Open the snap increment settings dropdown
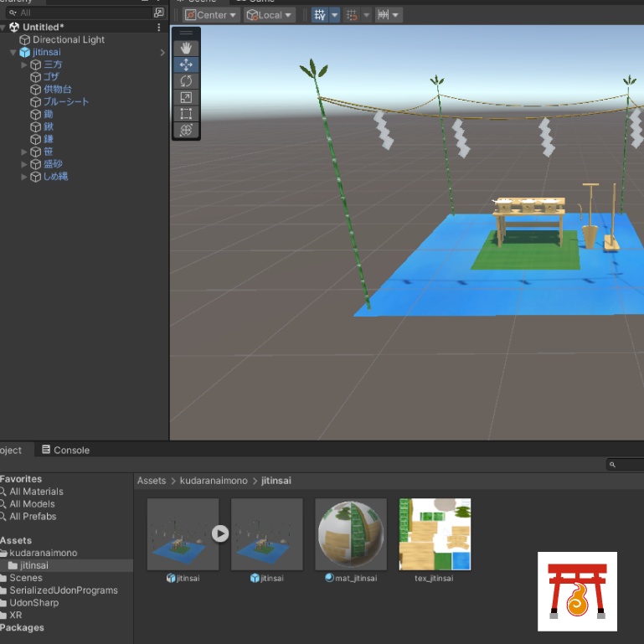Viewport: 644px width, 644px height. tap(389, 15)
